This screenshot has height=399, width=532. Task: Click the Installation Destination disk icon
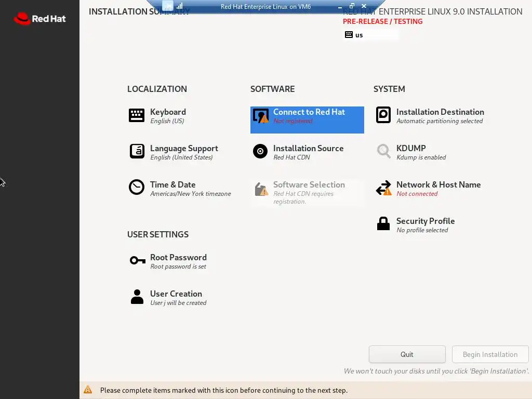pos(383,115)
